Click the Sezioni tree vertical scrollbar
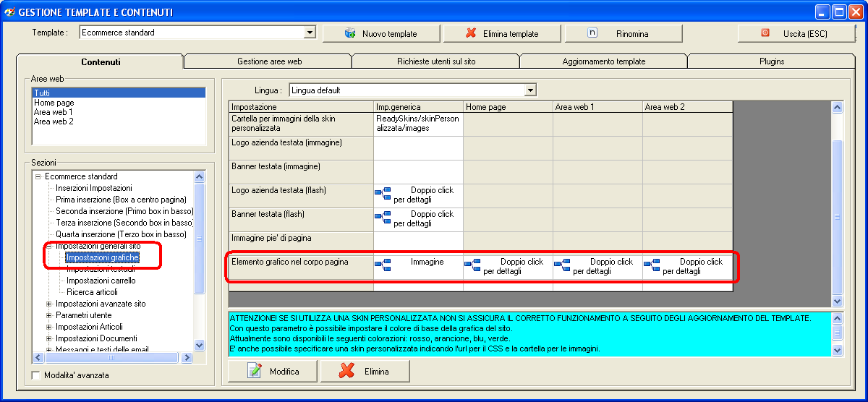 [200, 261]
